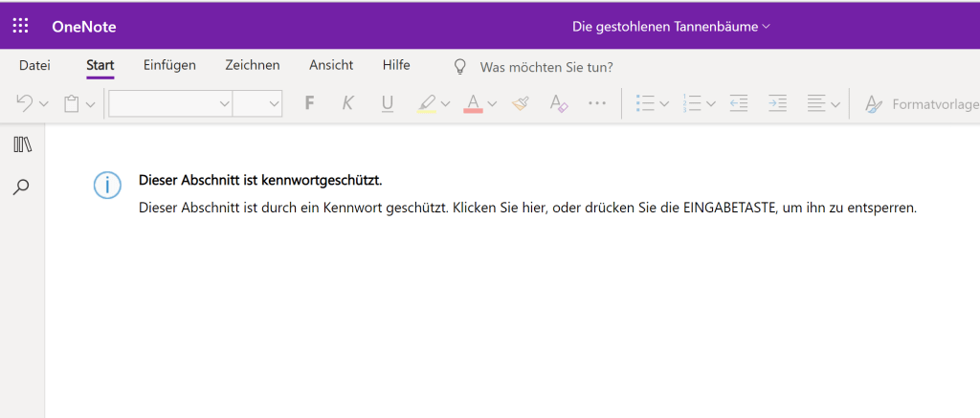
Task: Toggle bold formatting (F)
Action: tap(309, 103)
